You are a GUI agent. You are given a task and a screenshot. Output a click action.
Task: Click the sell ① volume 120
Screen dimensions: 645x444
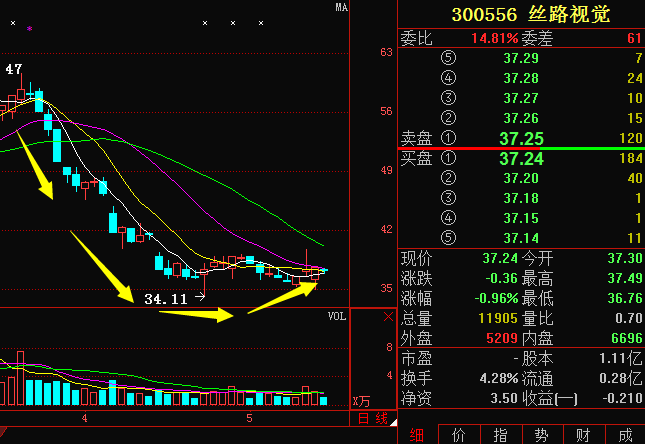click(631, 139)
